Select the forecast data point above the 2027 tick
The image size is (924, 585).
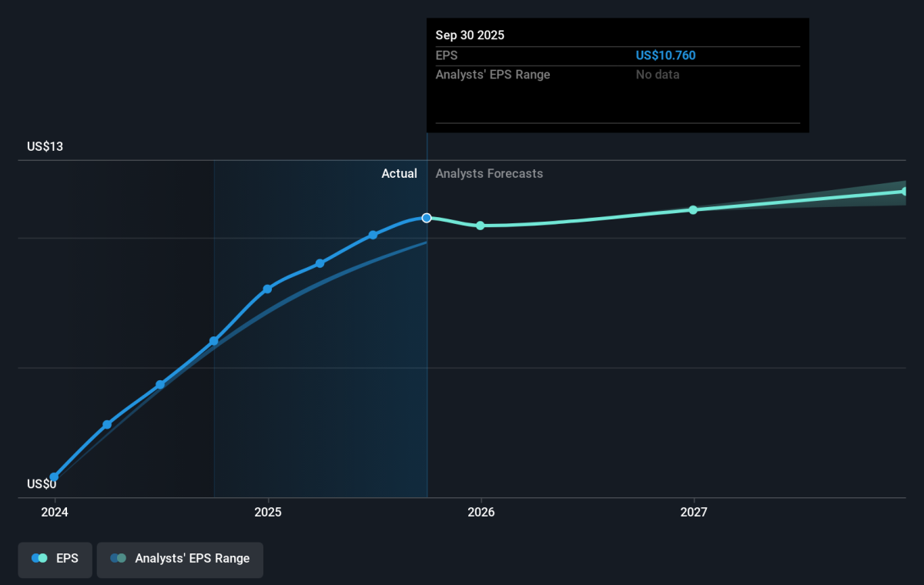tap(693, 209)
